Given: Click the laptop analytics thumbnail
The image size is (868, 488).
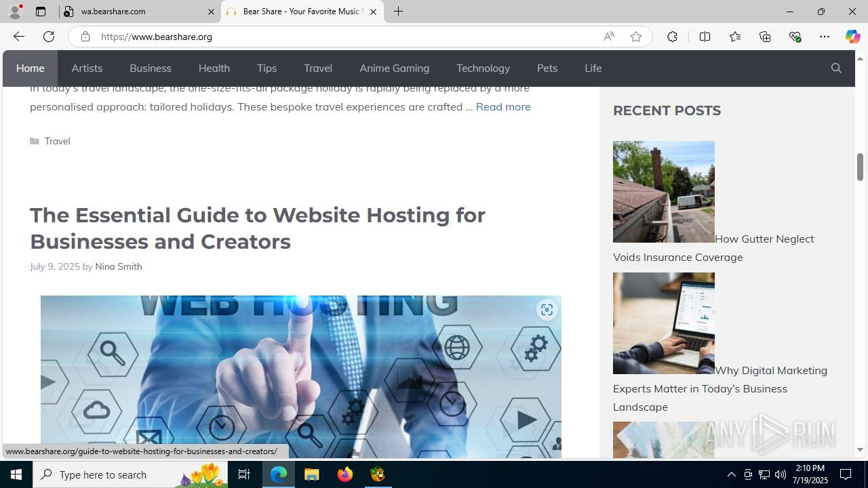Looking at the screenshot, I should click(664, 323).
